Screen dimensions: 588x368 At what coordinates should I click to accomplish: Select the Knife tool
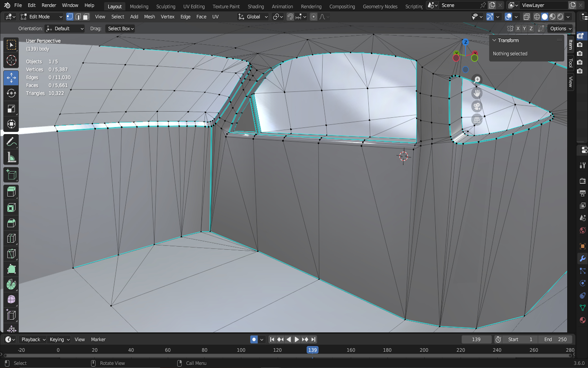pyautogui.click(x=11, y=254)
